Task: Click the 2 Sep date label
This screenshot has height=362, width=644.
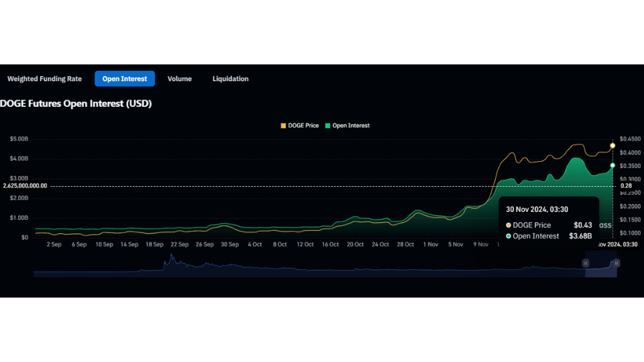Action: [x=54, y=245]
